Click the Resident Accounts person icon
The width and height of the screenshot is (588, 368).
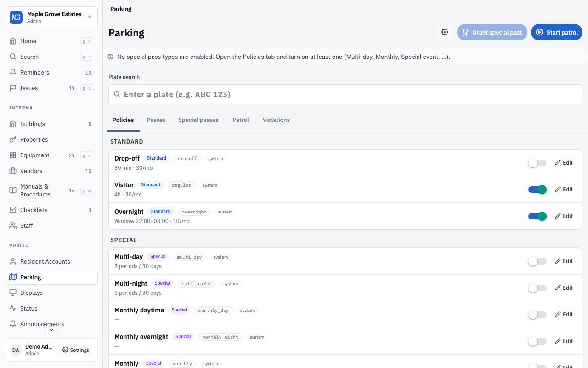point(13,261)
